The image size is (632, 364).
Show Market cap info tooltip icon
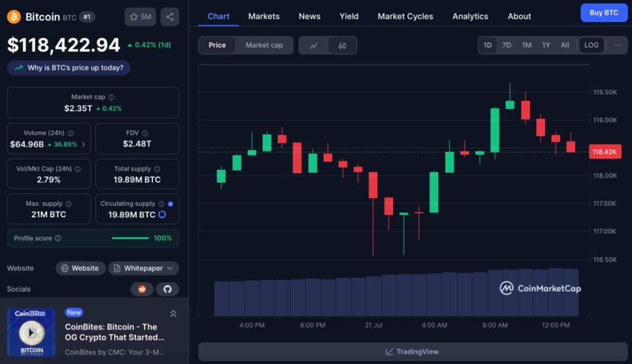coord(111,97)
